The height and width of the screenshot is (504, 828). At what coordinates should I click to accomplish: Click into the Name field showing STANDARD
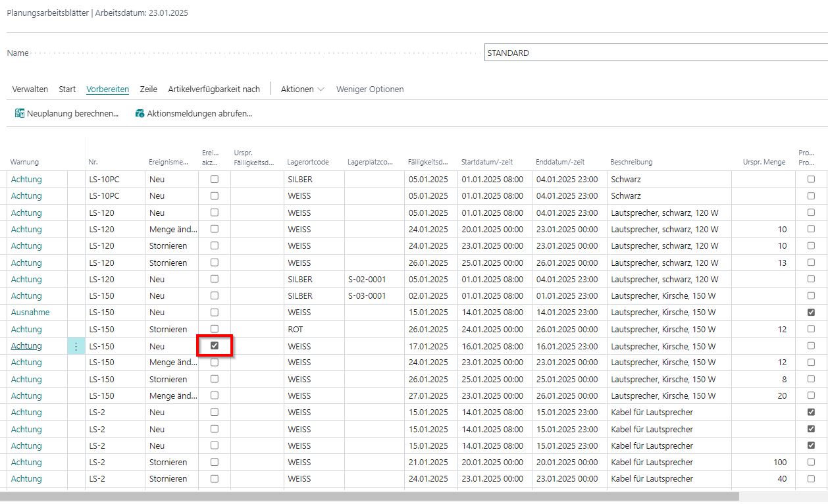click(656, 53)
